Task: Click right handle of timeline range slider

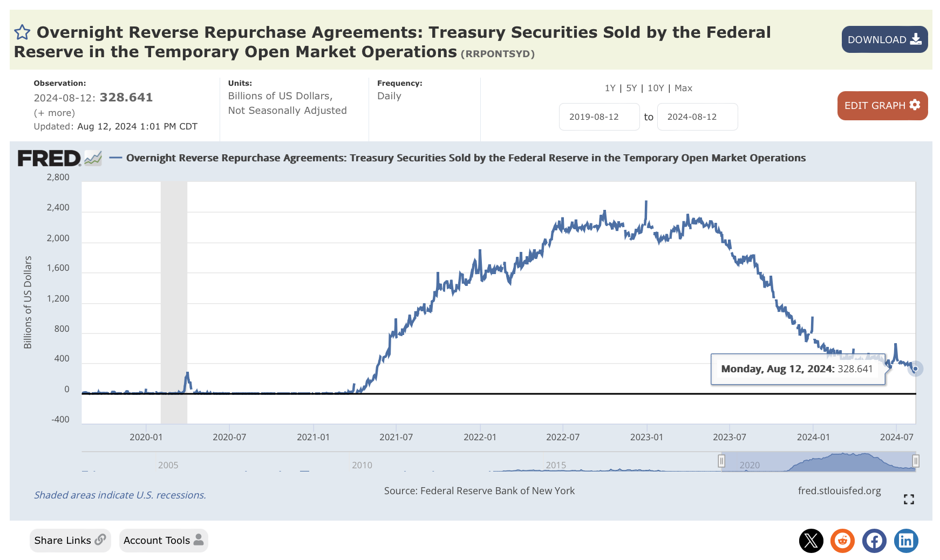Action: [916, 461]
